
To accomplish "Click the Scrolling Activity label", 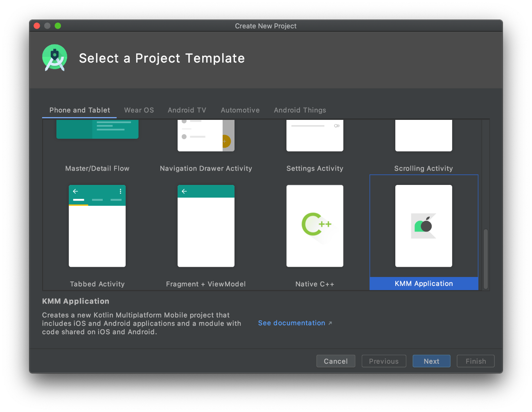I will point(424,169).
